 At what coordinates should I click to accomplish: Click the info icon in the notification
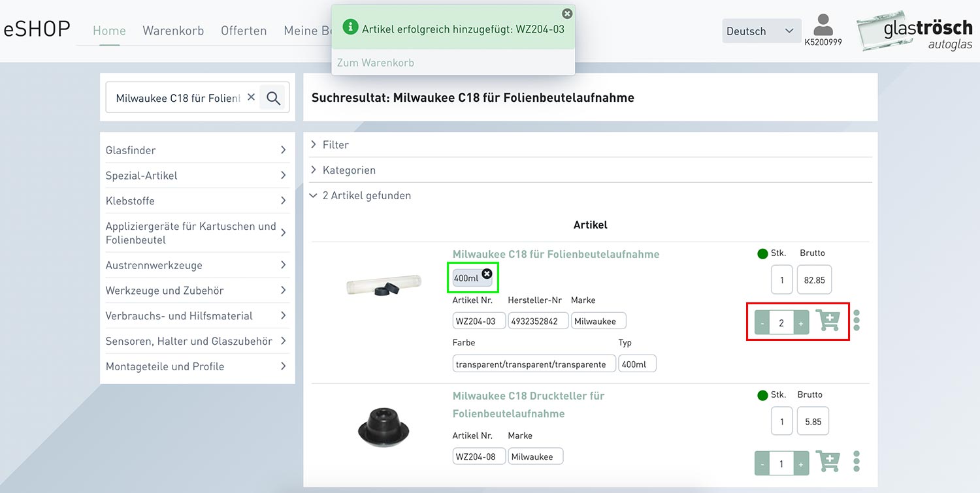[x=351, y=27]
